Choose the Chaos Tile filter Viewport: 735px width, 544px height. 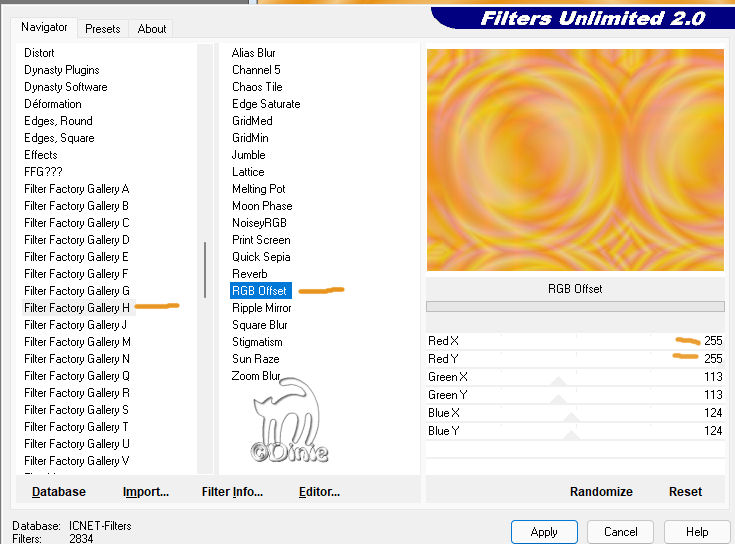pos(257,87)
